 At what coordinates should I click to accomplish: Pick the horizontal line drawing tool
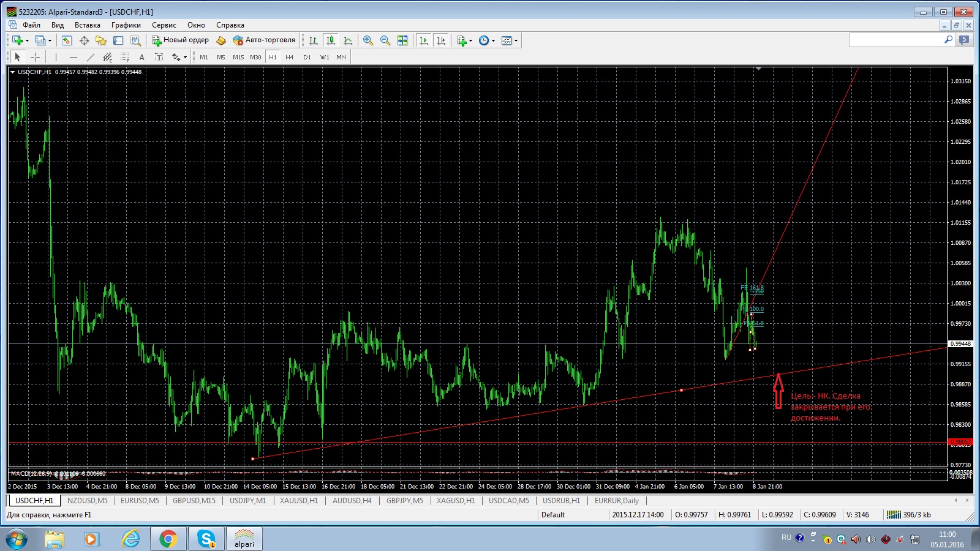click(x=73, y=57)
